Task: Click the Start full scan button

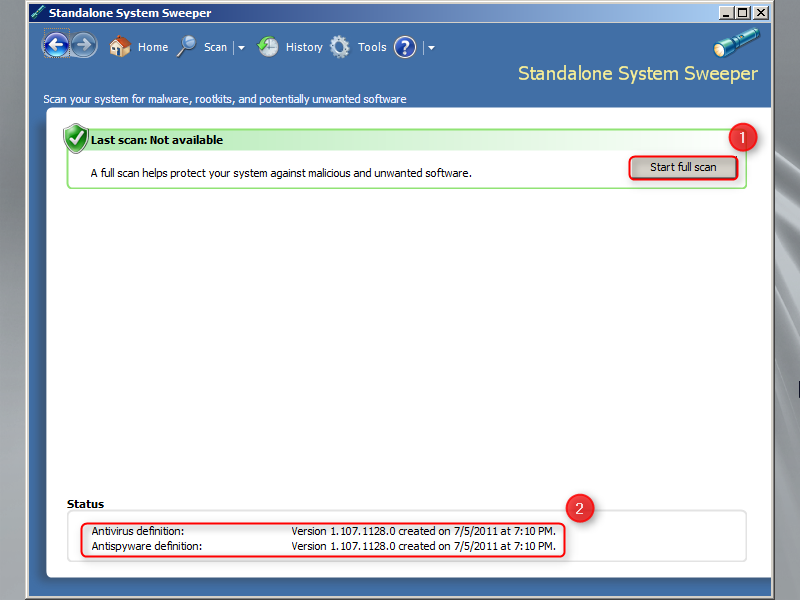Action: [x=683, y=167]
